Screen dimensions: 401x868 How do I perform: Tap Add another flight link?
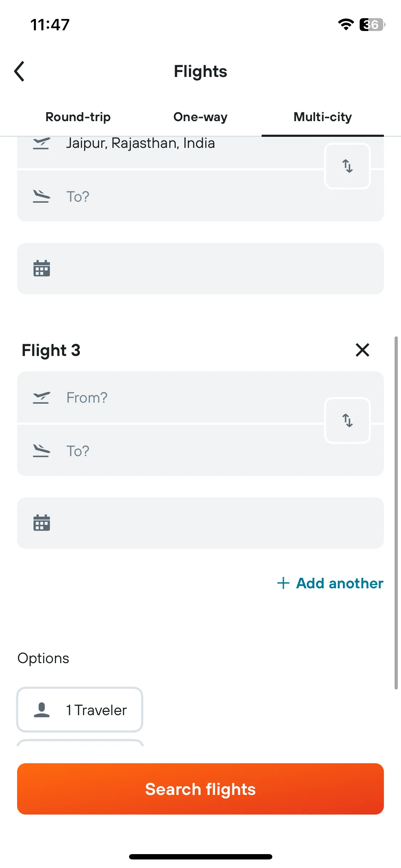330,583
